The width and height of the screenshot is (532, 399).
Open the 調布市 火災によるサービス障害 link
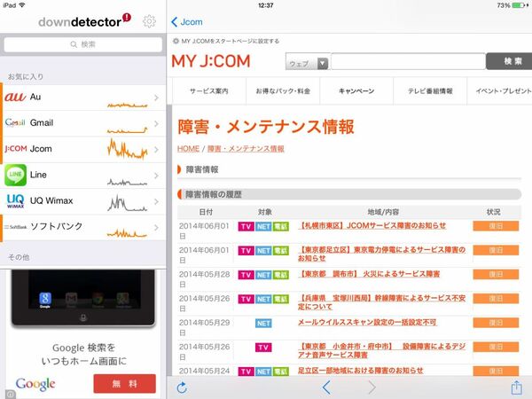pyautogui.click(x=369, y=274)
